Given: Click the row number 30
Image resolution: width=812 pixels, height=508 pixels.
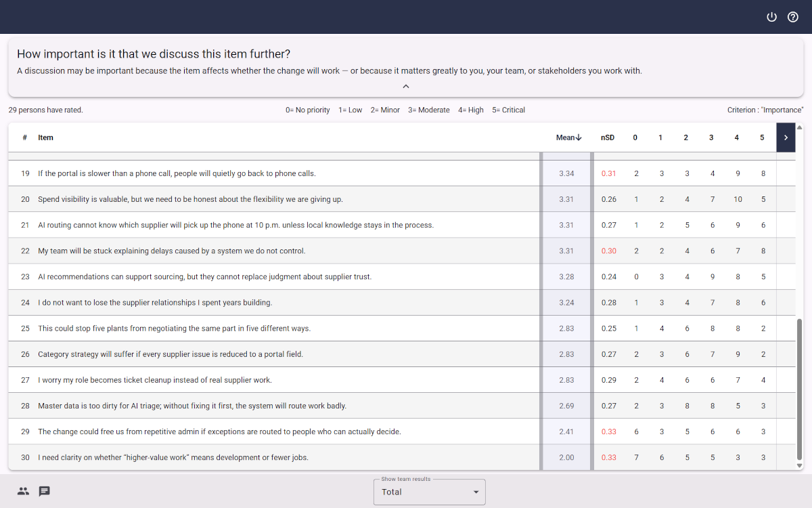Looking at the screenshot, I should coord(25,457).
